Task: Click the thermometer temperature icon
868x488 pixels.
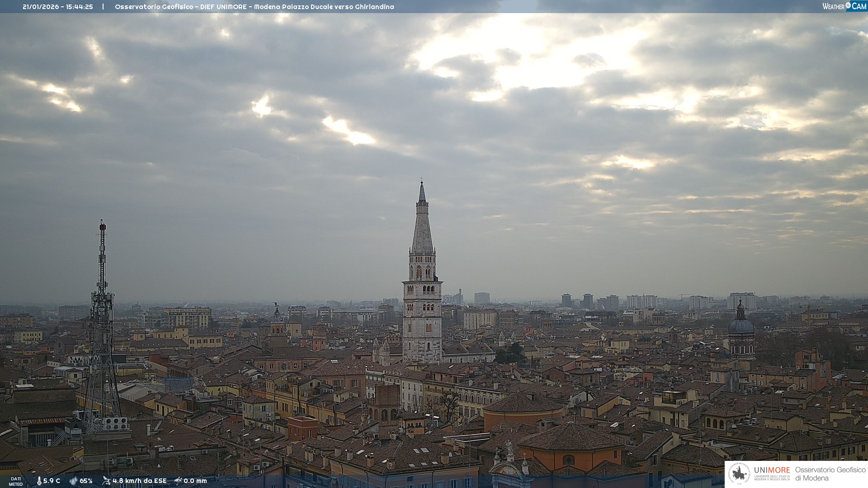Action: click(39, 481)
